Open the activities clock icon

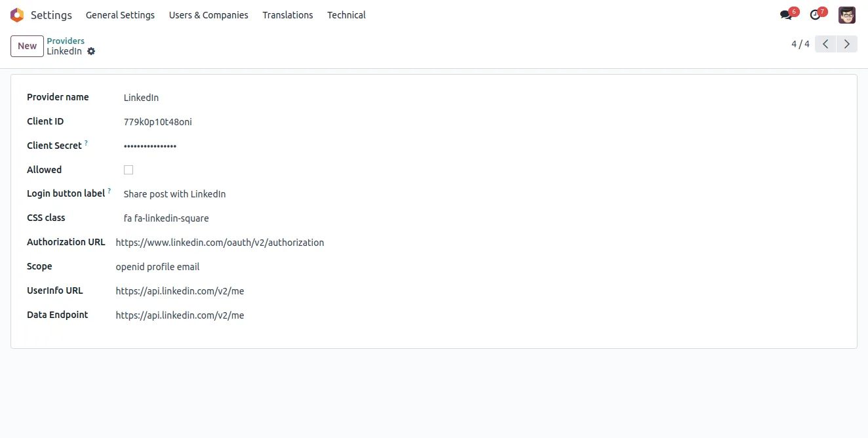point(815,15)
